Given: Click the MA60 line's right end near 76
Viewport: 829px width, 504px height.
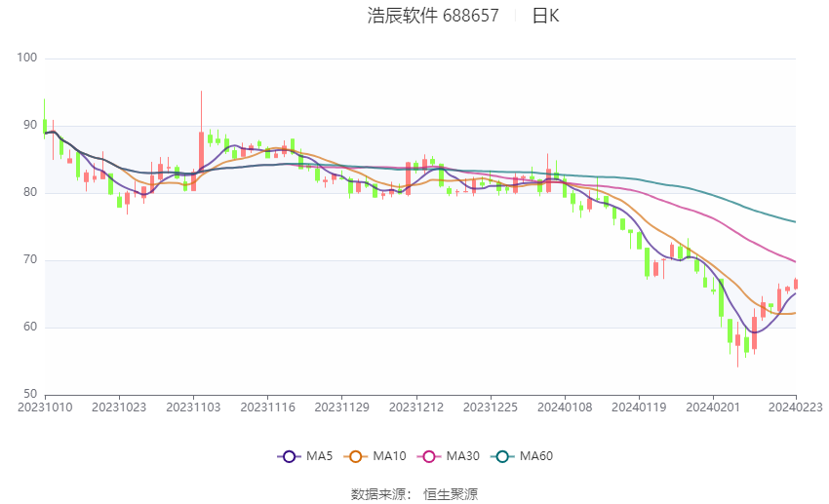Looking at the screenshot, I should click(794, 221).
